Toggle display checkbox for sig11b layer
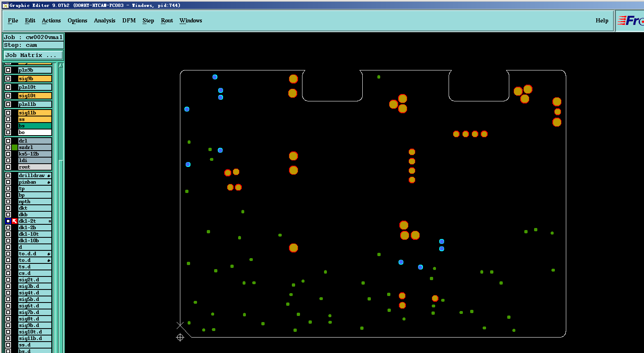This screenshot has height=353, width=644. [x=8, y=113]
